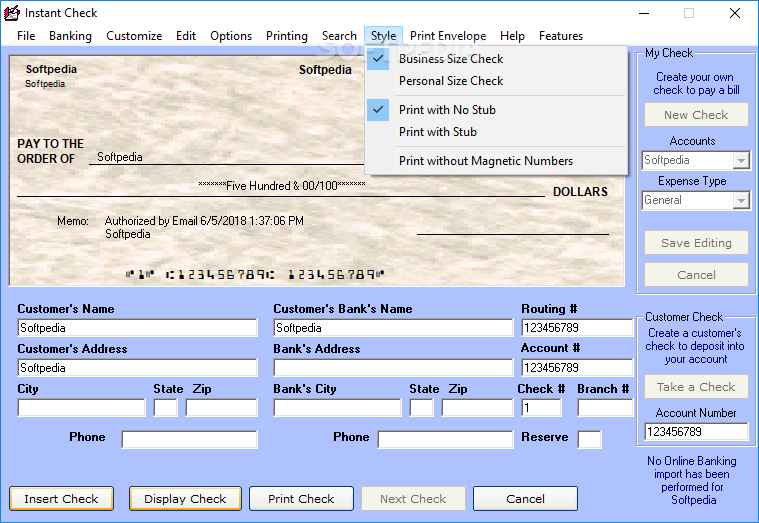Open the Printing menu

pyautogui.click(x=287, y=36)
